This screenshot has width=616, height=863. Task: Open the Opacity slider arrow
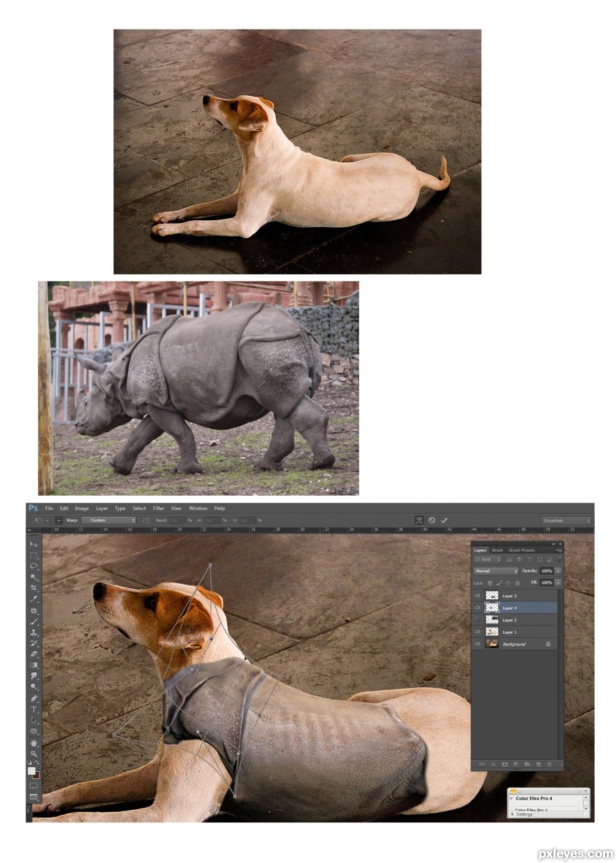pos(558,571)
